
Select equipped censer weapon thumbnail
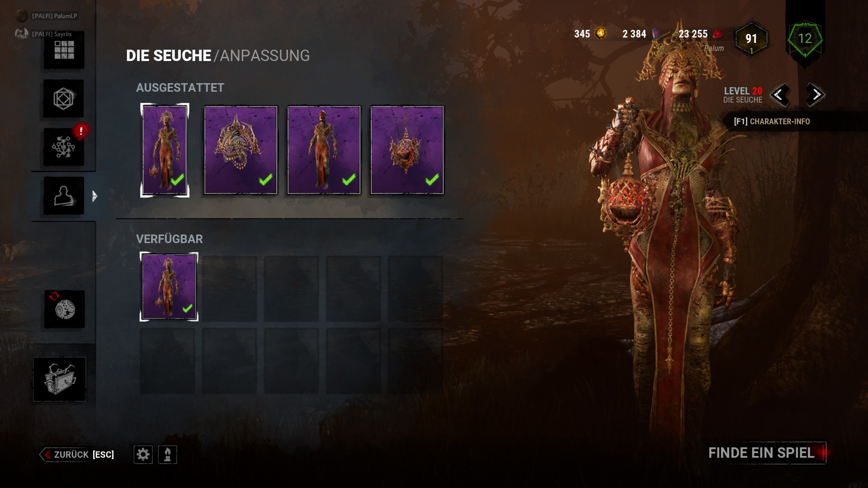point(407,150)
